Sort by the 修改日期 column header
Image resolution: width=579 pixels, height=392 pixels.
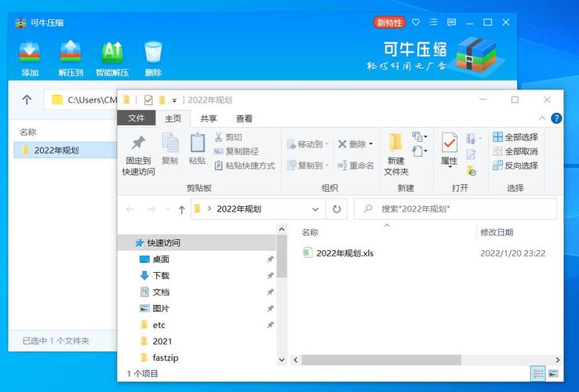[497, 232]
